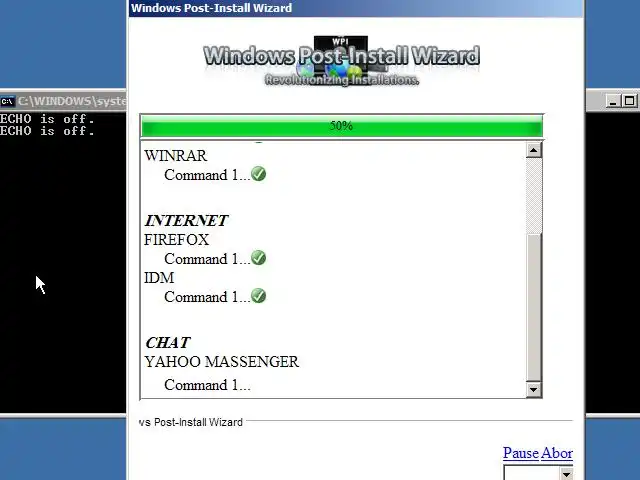
Task: Click the 50% green progress bar
Action: click(342, 126)
